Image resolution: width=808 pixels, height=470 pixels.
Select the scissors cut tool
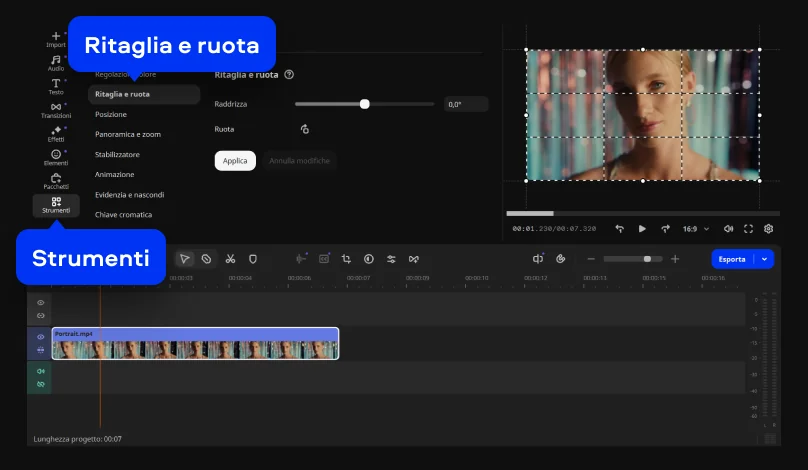click(x=230, y=258)
